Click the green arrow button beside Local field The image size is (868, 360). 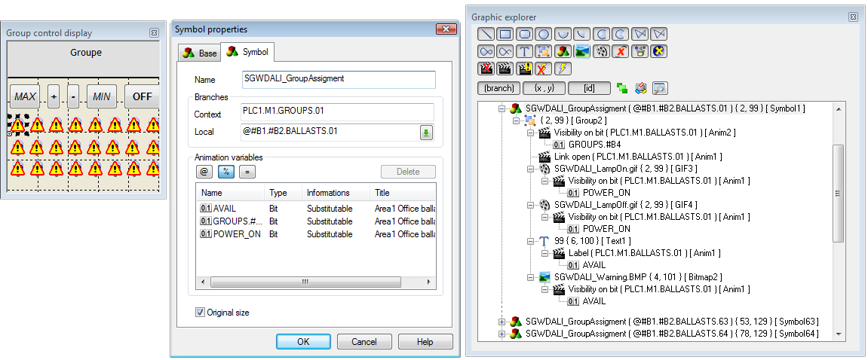pos(426,133)
